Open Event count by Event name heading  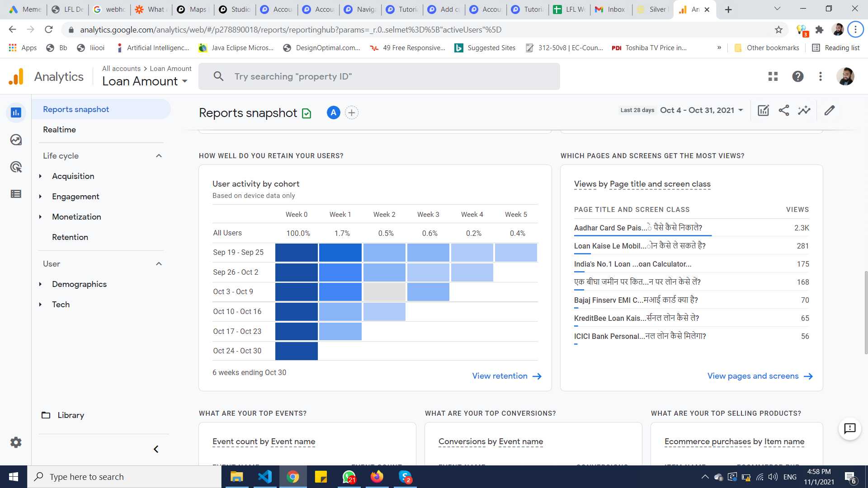click(x=264, y=441)
